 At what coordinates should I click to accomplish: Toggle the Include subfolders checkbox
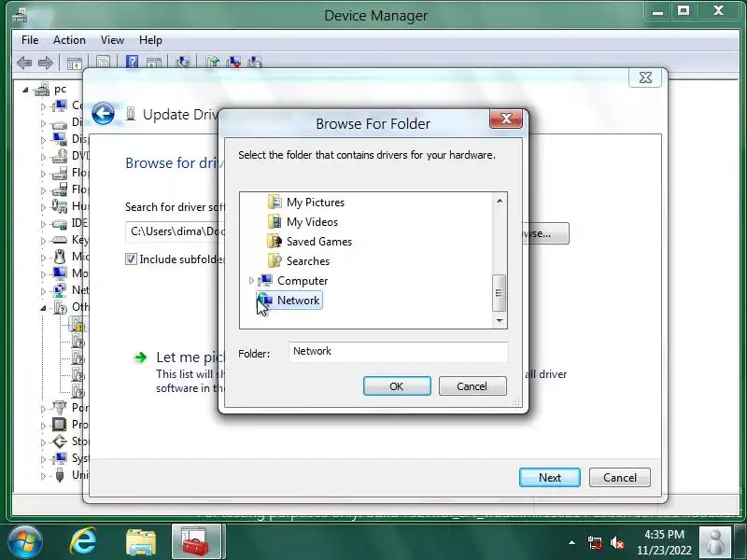coord(131,259)
